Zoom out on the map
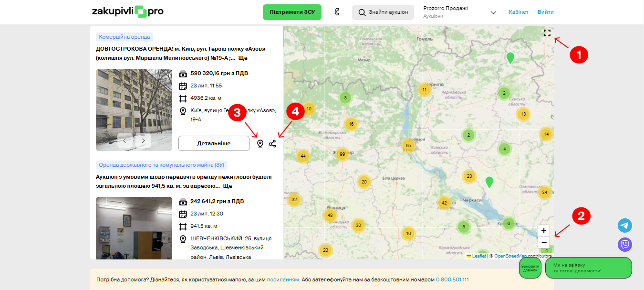This screenshot has height=290, width=644. pos(544,243)
